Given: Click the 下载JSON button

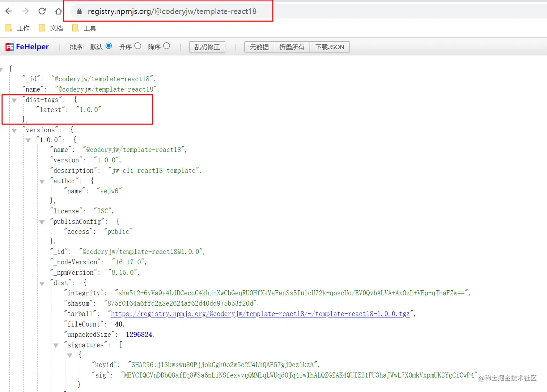Looking at the screenshot, I should (330, 47).
